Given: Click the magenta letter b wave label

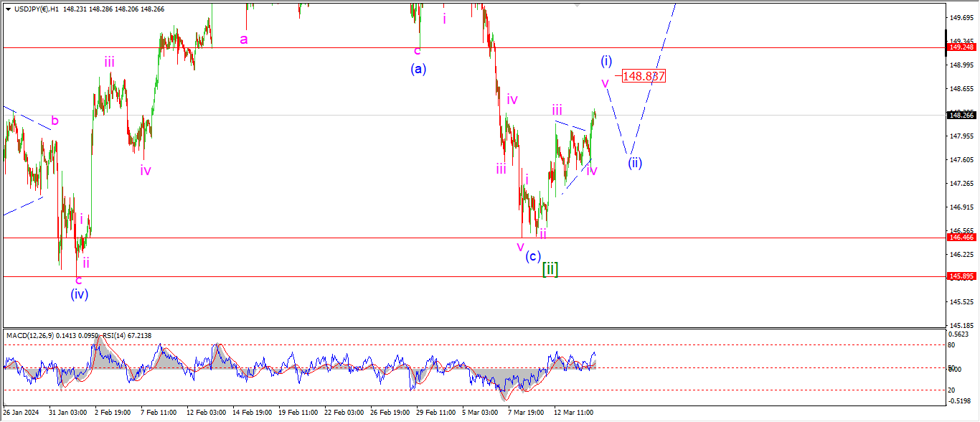Looking at the screenshot, I should click(55, 120).
